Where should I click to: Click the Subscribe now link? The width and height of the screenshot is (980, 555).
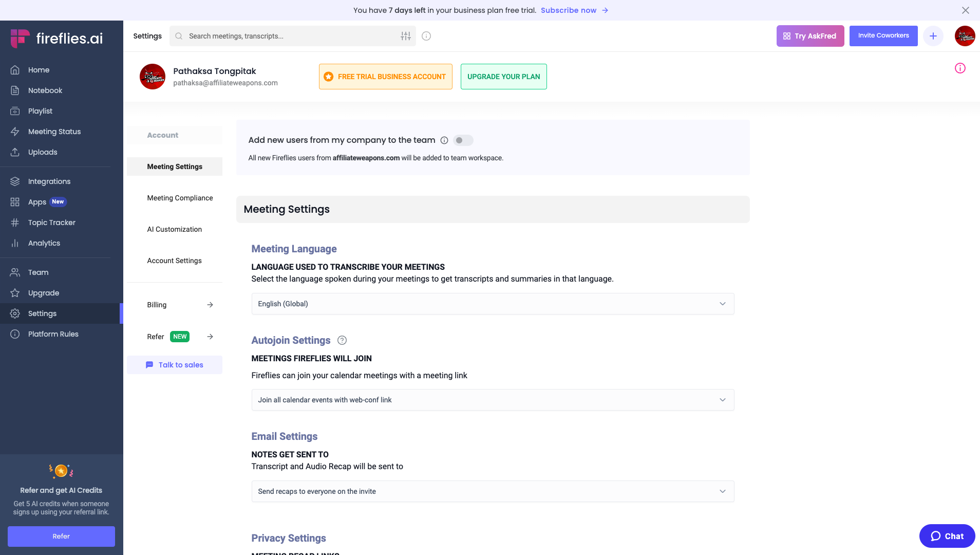pyautogui.click(x=569, y=10)
